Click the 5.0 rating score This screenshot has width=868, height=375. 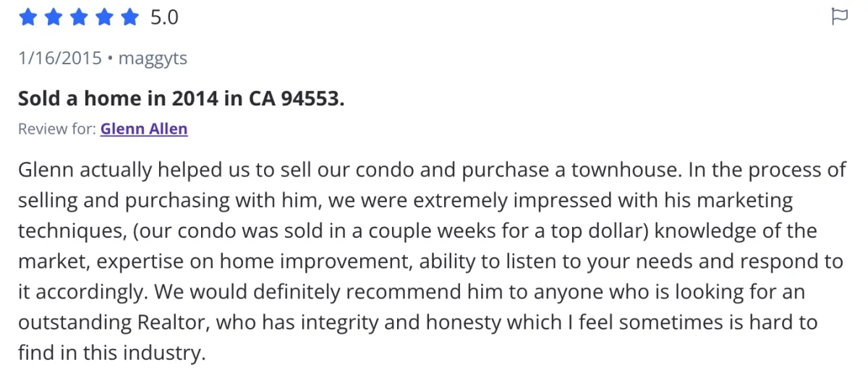(x=164, y=17)
